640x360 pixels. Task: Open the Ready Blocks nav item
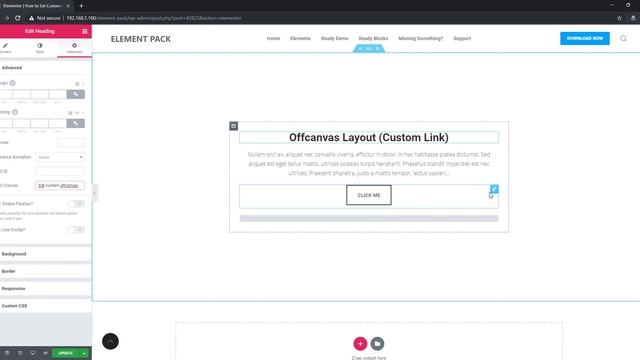(x=373, y=38)
